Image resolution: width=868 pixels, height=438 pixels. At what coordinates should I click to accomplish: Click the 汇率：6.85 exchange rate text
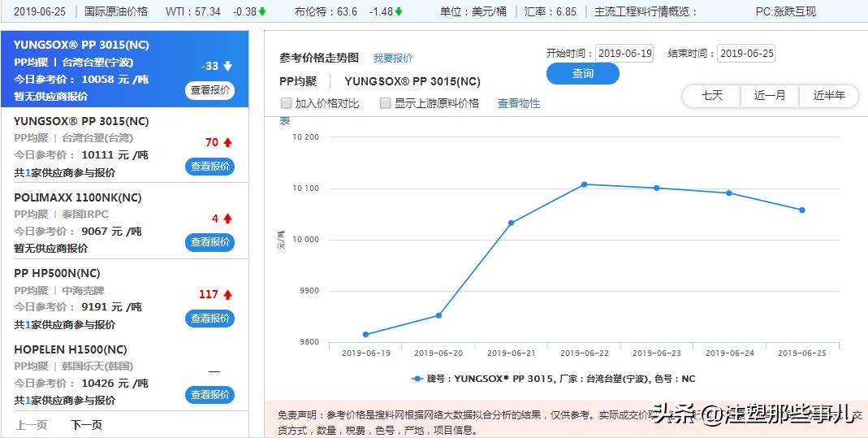(551, 11)
